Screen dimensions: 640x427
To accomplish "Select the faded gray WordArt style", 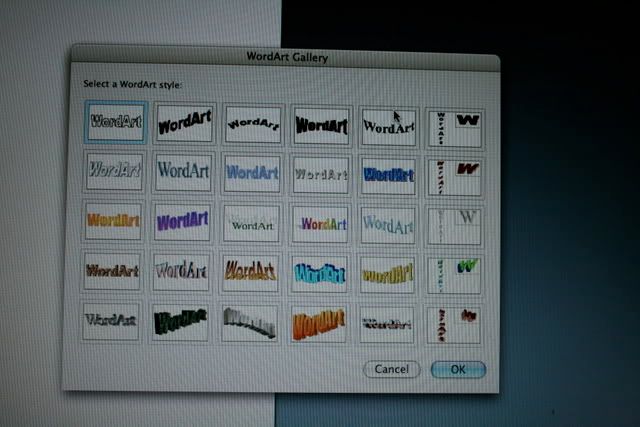I will (x=320, y=175).
